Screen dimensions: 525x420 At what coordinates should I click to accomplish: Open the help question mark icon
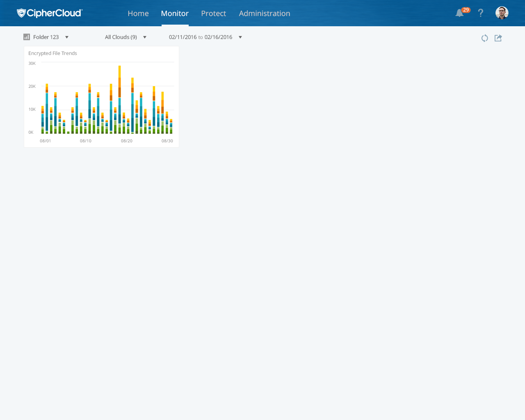point(481,13)
